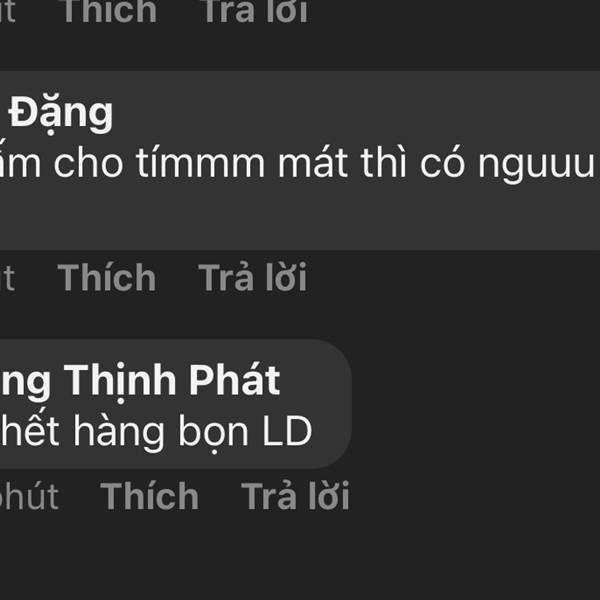Reply to Đặng's comment
Screen dimensions: 600x600
pos(253,277)
